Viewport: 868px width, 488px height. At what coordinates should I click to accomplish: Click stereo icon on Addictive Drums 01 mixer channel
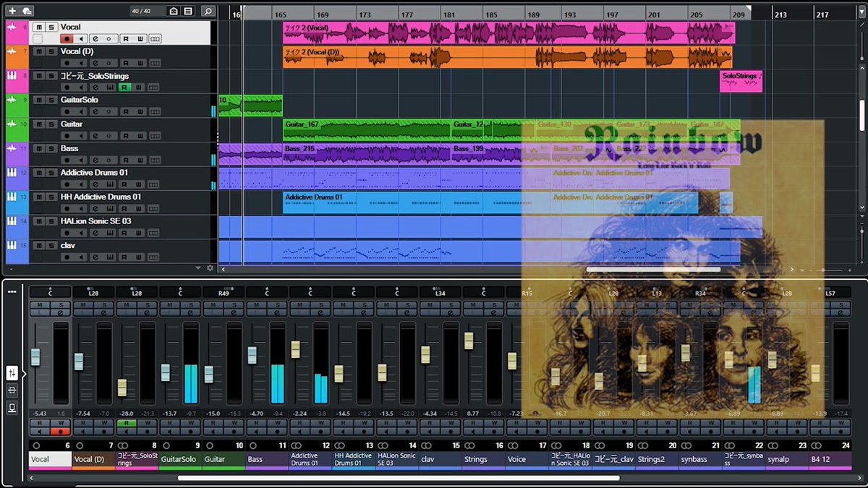click(x=298, y=445)
